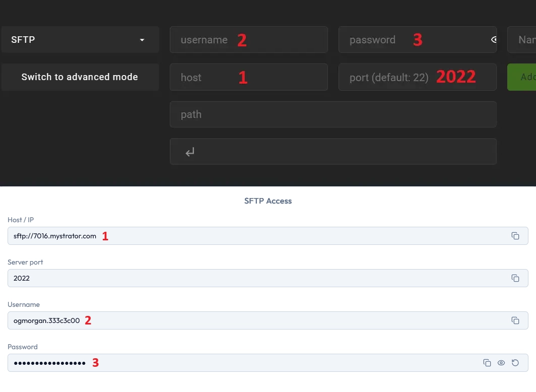Click the copy icon on Server port row
536x392 pixels.
[x=515, y=278]
